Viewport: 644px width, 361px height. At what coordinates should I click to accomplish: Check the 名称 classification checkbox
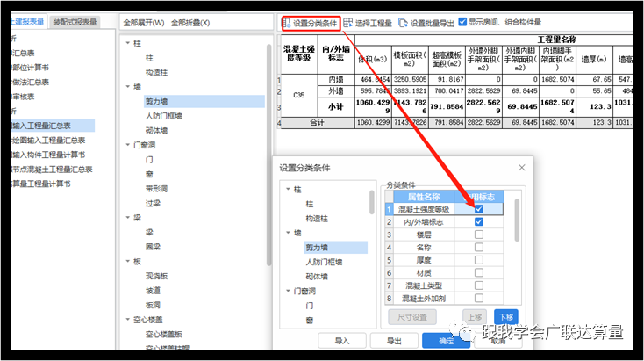[478, 247]
